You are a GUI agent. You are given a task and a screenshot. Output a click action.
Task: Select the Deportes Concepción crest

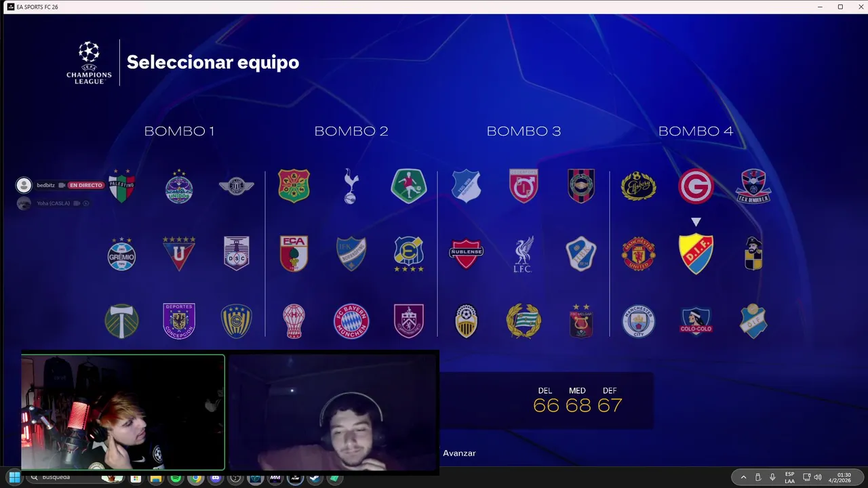pyautogui.click(x=179, y=321)
